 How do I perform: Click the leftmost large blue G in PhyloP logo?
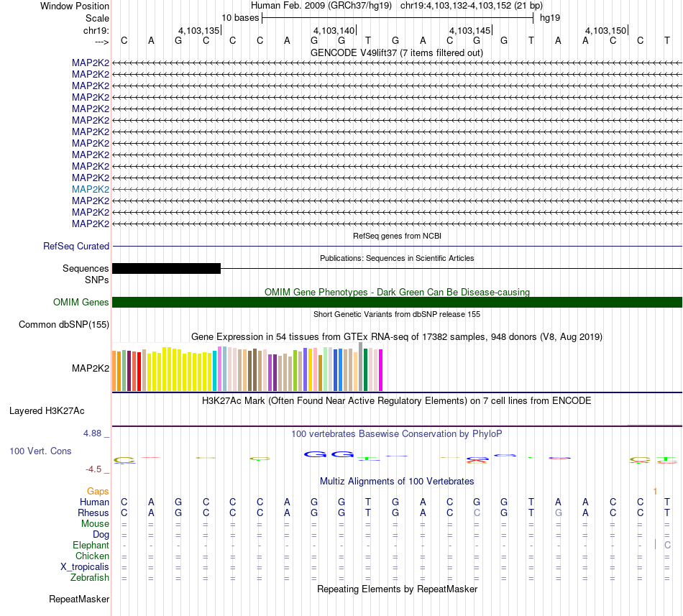click(x=315, y=454)
